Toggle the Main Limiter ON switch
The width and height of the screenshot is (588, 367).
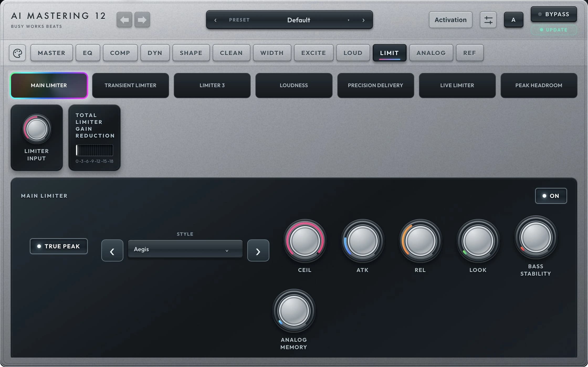551,196
